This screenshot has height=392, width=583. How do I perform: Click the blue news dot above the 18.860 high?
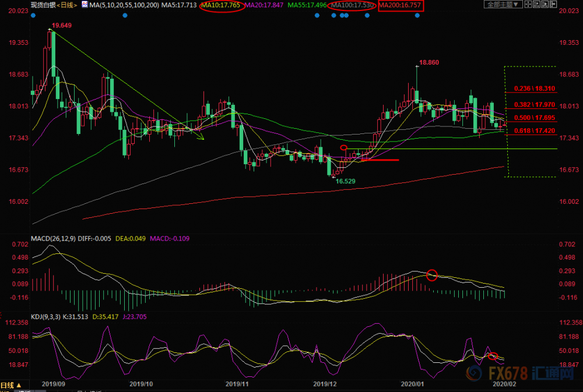[417, 16]
